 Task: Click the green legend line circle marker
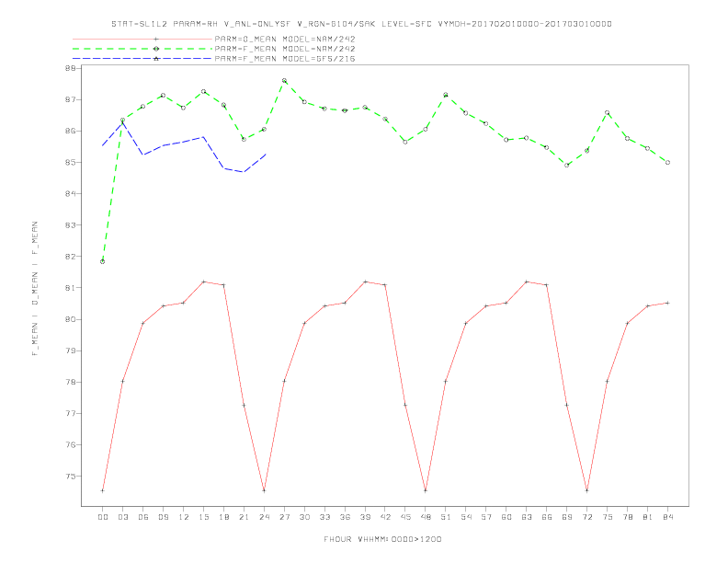[x=156, y=49]
